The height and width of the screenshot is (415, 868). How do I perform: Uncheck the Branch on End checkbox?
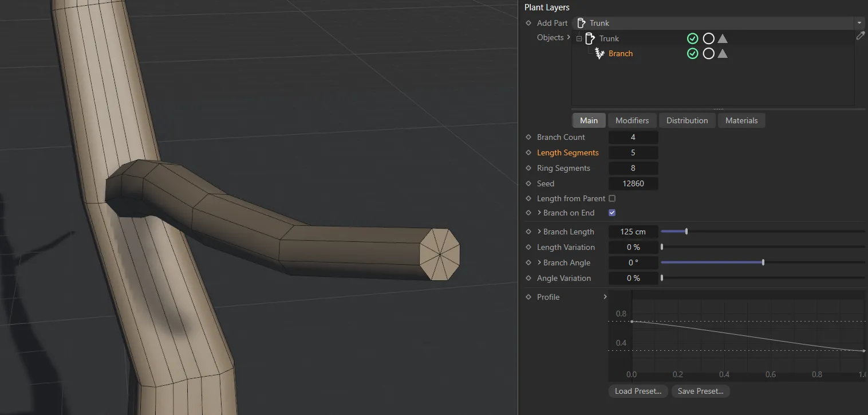612,213
